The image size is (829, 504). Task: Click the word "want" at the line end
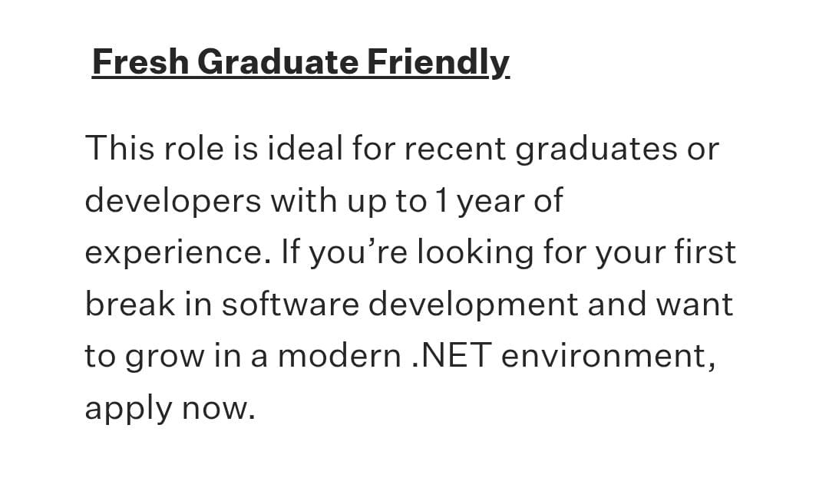[x=694, y=305]
